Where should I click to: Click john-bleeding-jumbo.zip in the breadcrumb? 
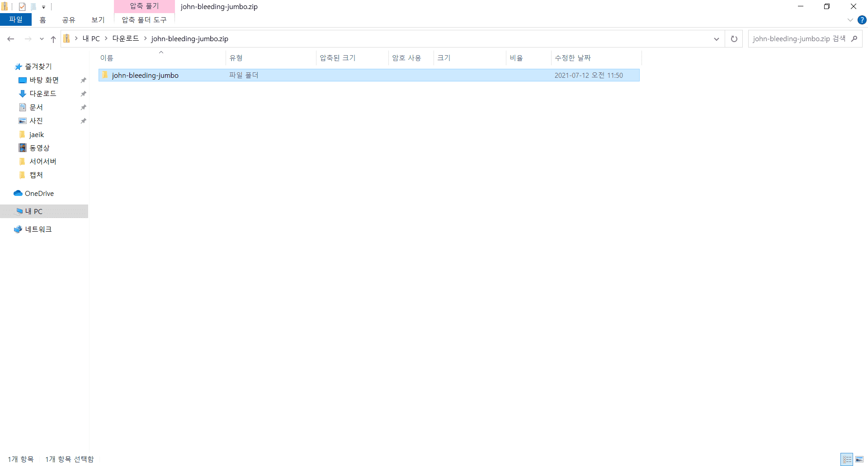point(190,39)
